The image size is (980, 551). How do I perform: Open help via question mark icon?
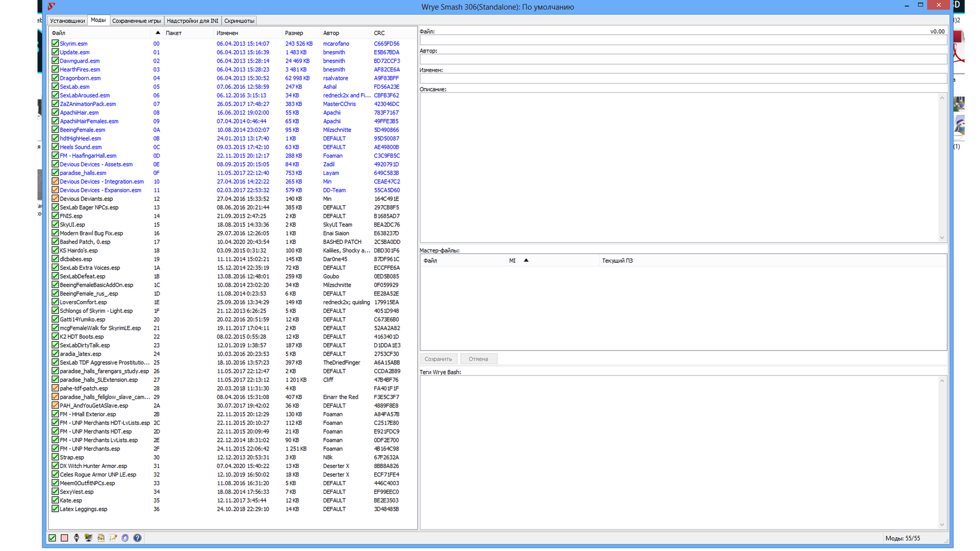[137, 538]
